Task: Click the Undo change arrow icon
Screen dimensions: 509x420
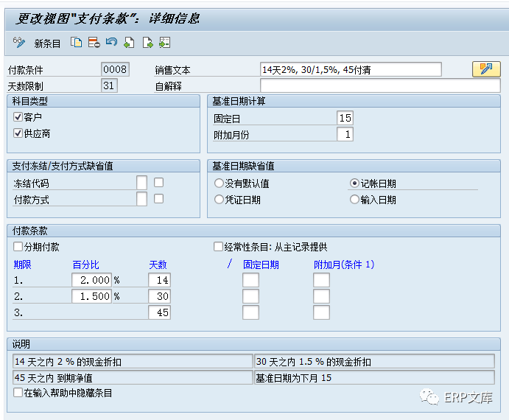Action: [111, 43]
